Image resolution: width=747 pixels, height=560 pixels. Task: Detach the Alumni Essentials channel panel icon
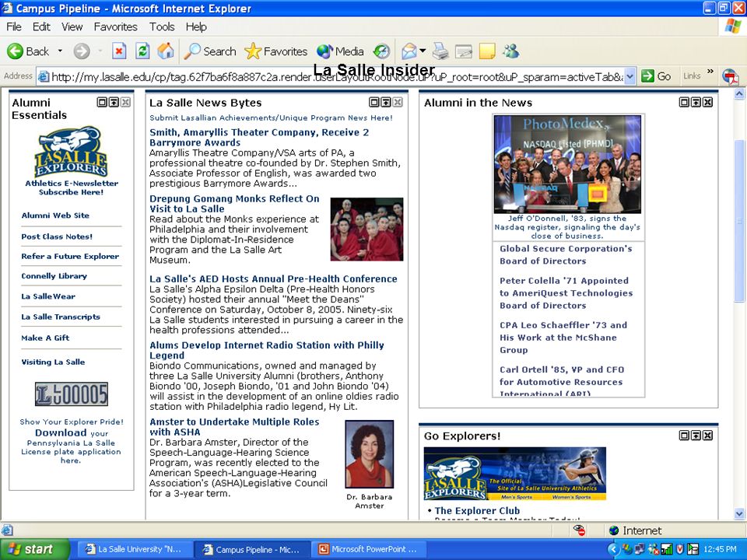(102, 102)
